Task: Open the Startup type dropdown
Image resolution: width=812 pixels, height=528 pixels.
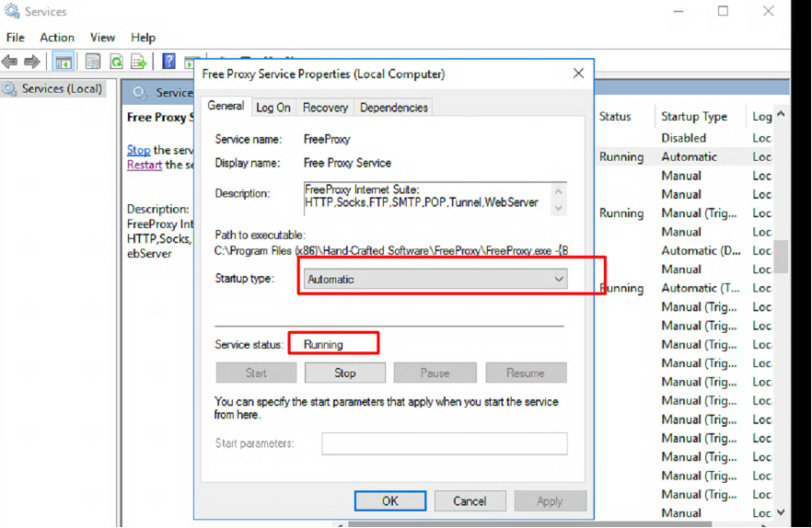Action: point(435,279)
